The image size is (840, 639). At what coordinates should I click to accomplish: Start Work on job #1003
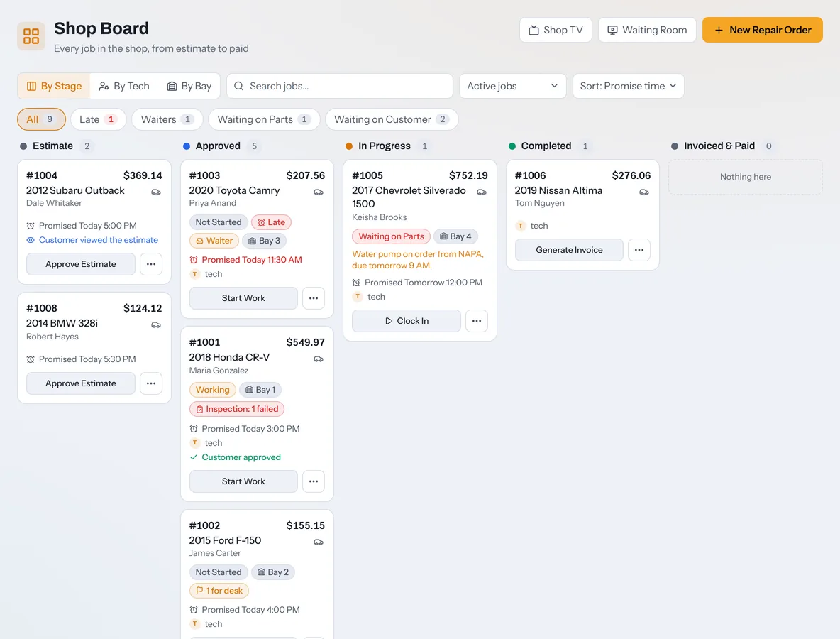(x=243, y=298)
